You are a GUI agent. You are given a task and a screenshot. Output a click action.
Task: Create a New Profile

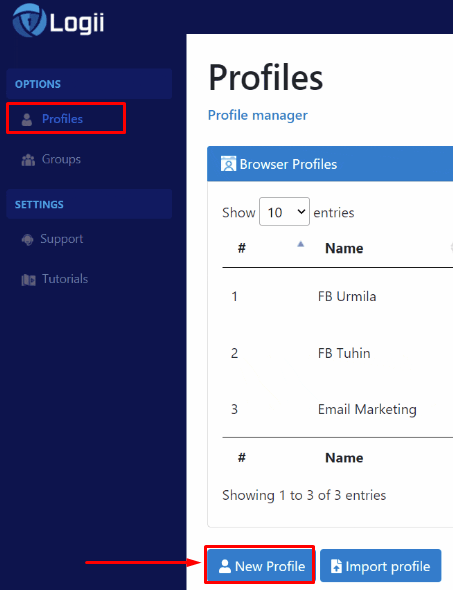coord(260,566)
